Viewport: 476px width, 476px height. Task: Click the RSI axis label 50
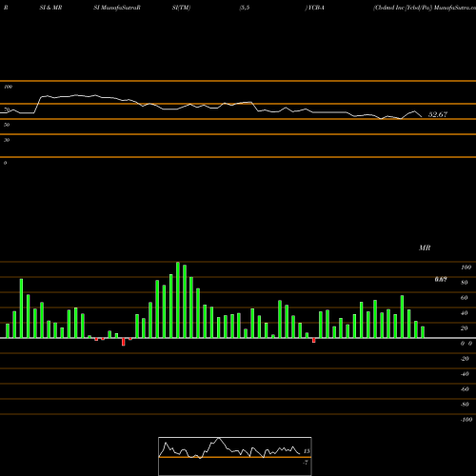(7, 125)
